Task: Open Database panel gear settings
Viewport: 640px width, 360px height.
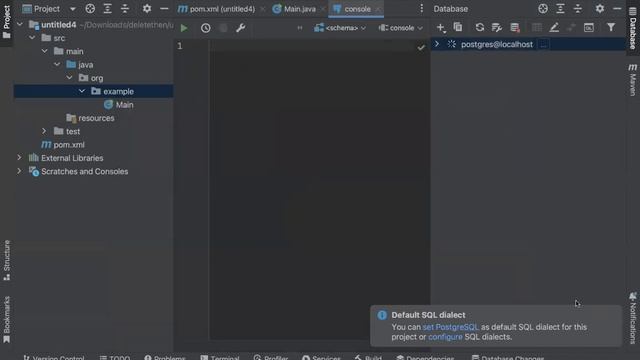Action: click(600, 9)
